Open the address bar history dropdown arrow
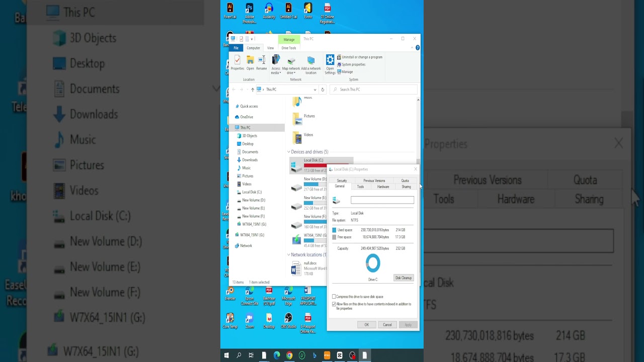The image size is (644, 362). (x=315, y=89)
